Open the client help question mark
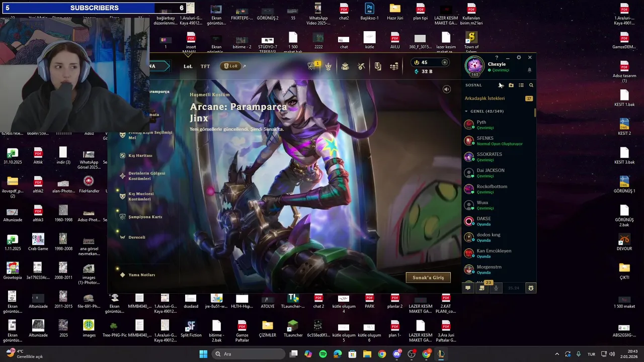The height and width of the screenshot is (362, 644). 497,57
